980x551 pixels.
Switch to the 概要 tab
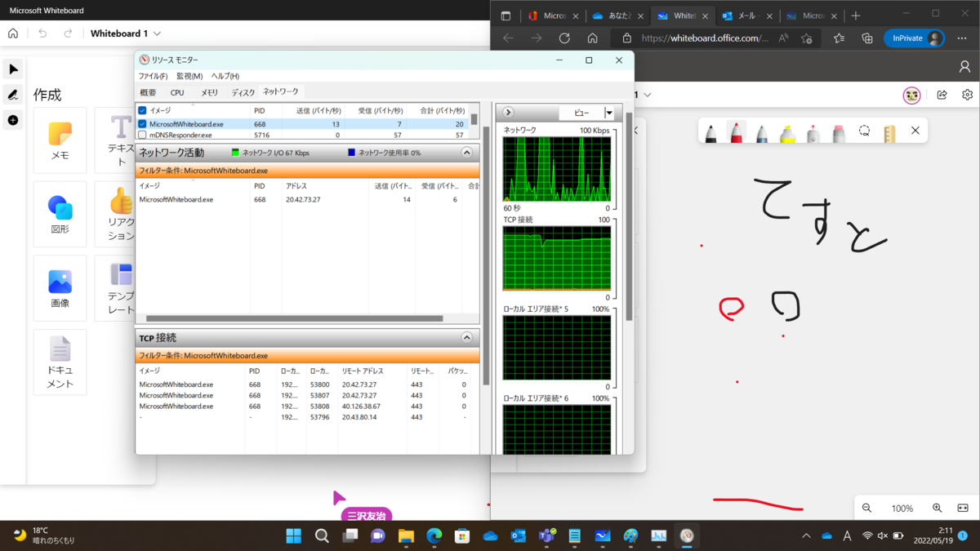[148, 93]
